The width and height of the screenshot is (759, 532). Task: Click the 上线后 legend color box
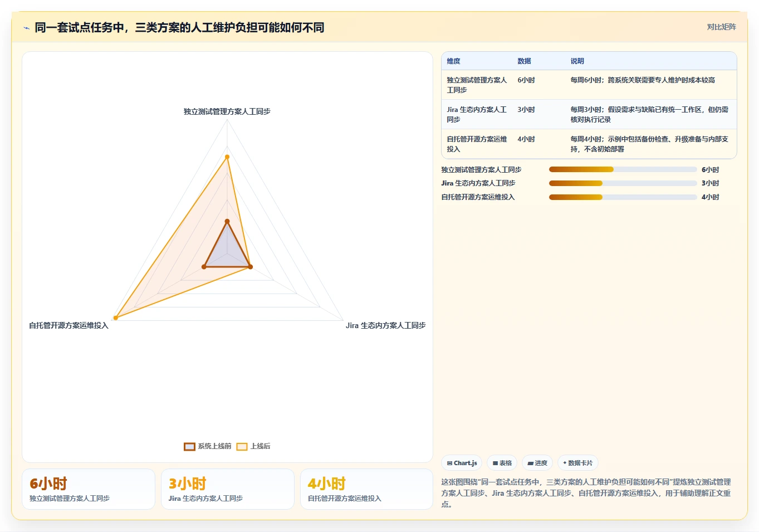pos(242,446)
